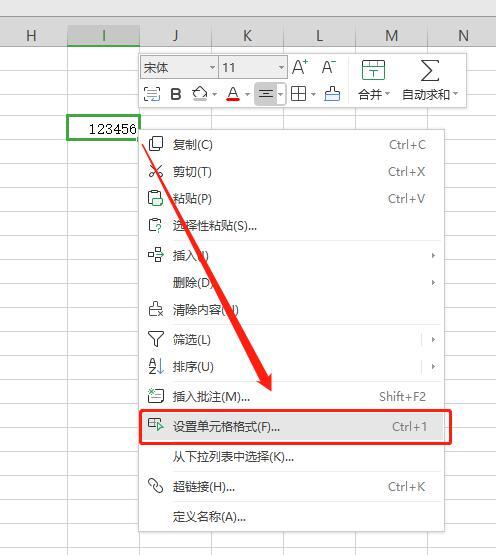This screenshot has width=496, height=555.
Task: Apply the red font color
Action: pyautogui.click(x=233, y=94)
